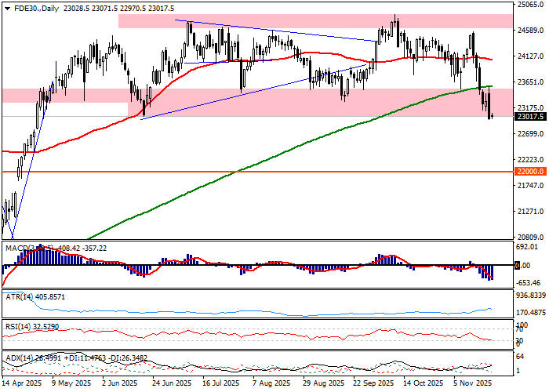Click the MACD indicator label
549x392 pixels.
tap(17, 248)
